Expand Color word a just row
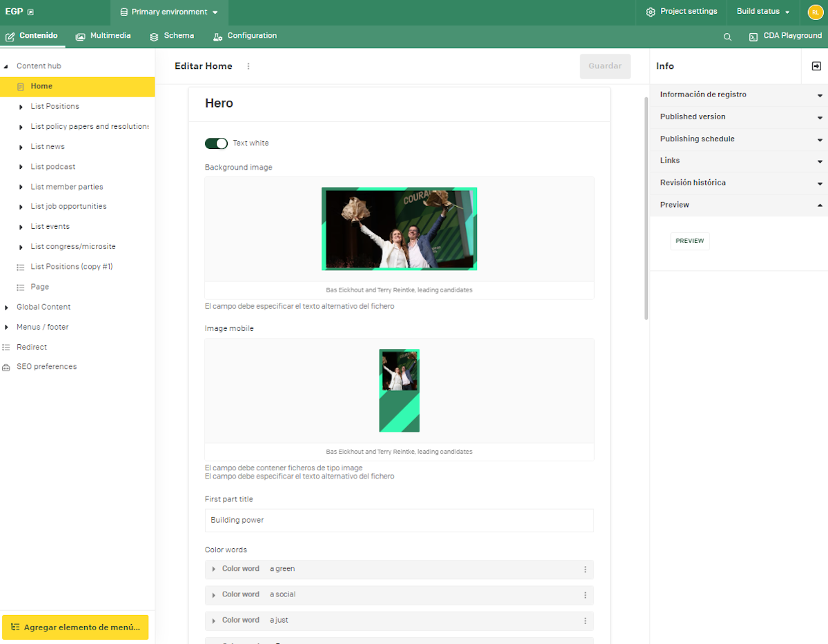The image size is (828, 644). pos(214,621)
